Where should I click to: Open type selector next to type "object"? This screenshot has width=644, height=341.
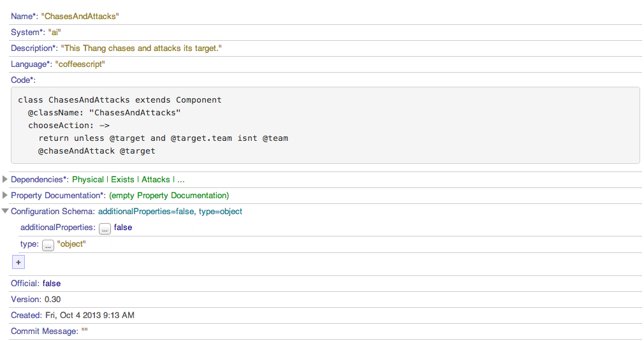(48, 245)
